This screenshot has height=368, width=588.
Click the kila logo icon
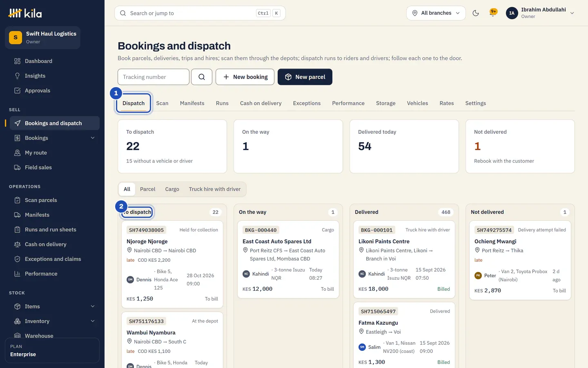pos(15,13)
